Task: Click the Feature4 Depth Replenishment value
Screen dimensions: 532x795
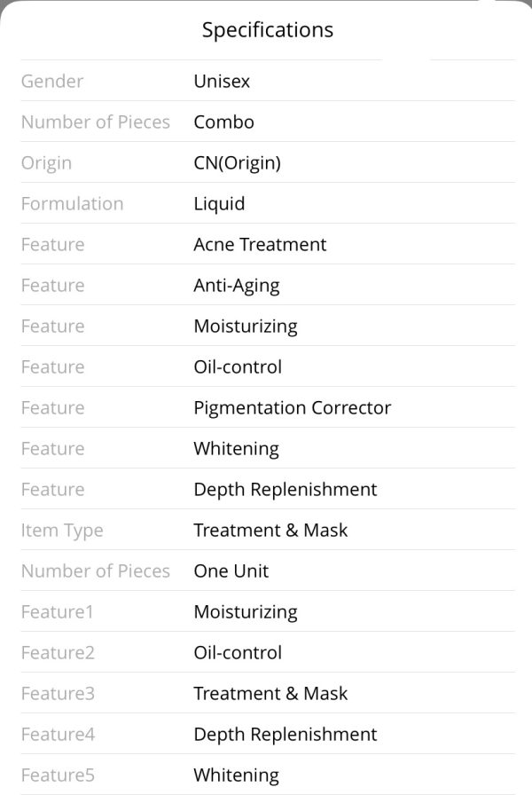Action: pos(286,735)
